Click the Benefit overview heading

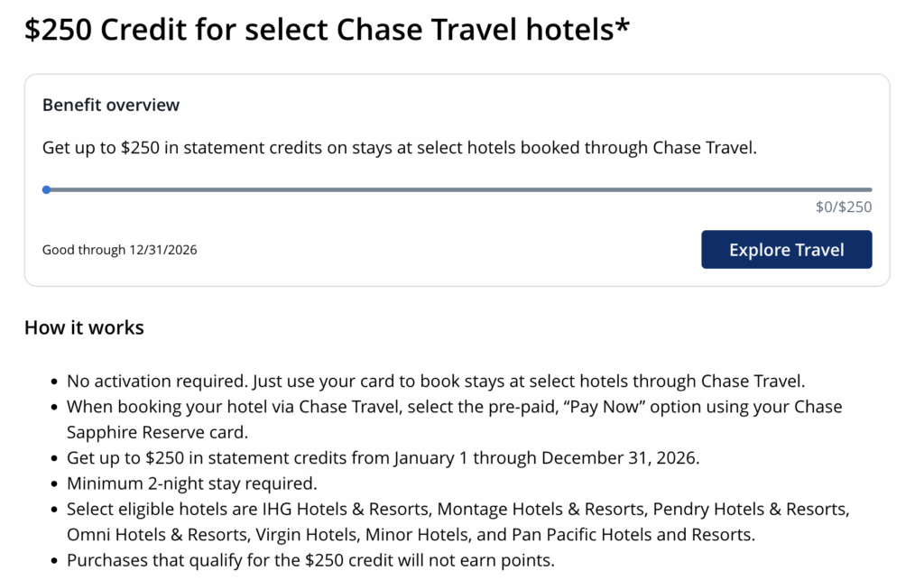point(110,105)
